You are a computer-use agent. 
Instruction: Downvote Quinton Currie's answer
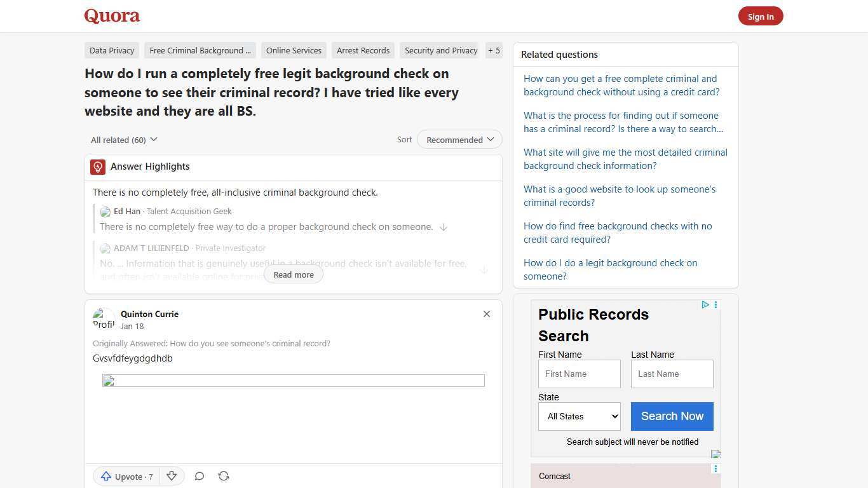coord(171,476)
